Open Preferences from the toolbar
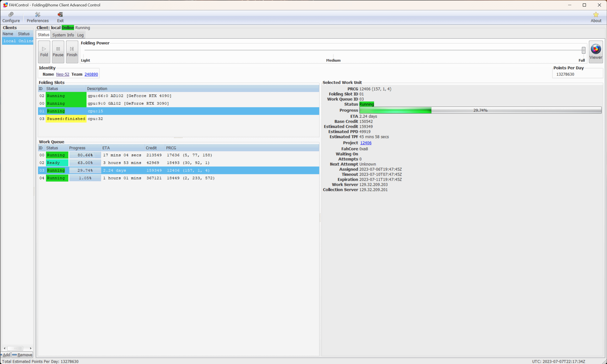This screenshot has width=607, height=364. [x=38, y=17]
